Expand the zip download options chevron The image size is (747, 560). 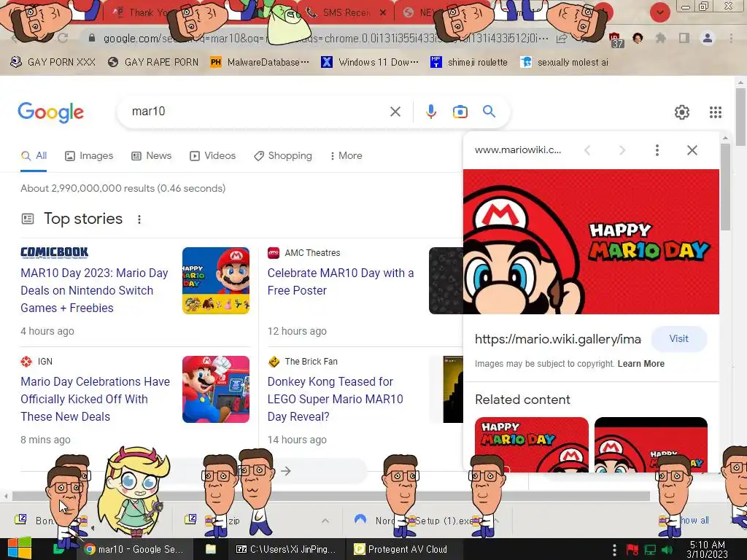point(325,521)
